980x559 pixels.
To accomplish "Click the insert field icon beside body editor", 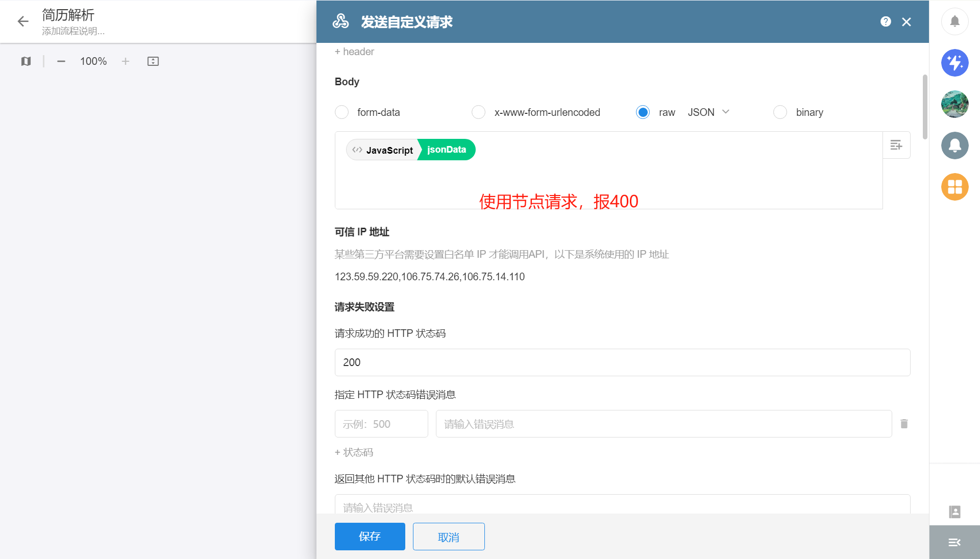I will [x=896, y=145].
